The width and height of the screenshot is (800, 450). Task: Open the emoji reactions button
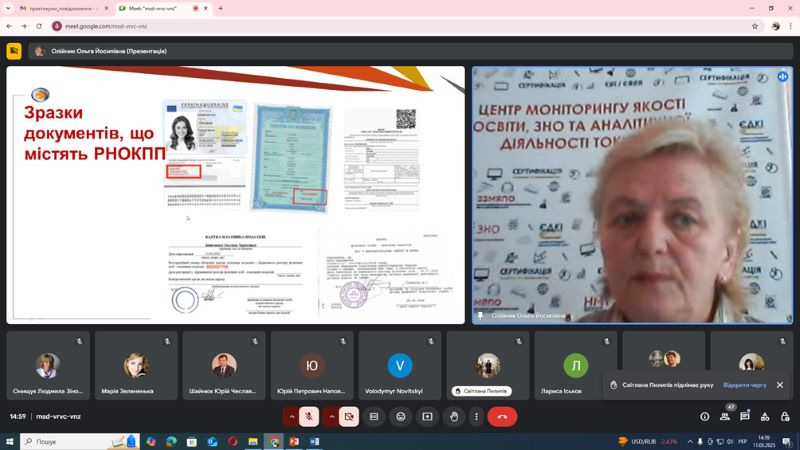401,417
